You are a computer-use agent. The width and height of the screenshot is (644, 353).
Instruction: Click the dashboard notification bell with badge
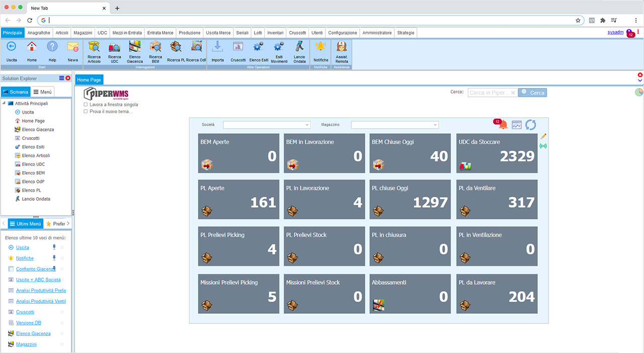[x=502, y=125]
